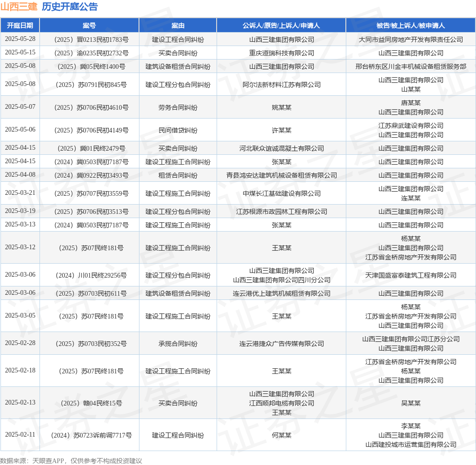
Task: Select case number '(2025)苏0706民初3513号'
Action: pos(92,212)
